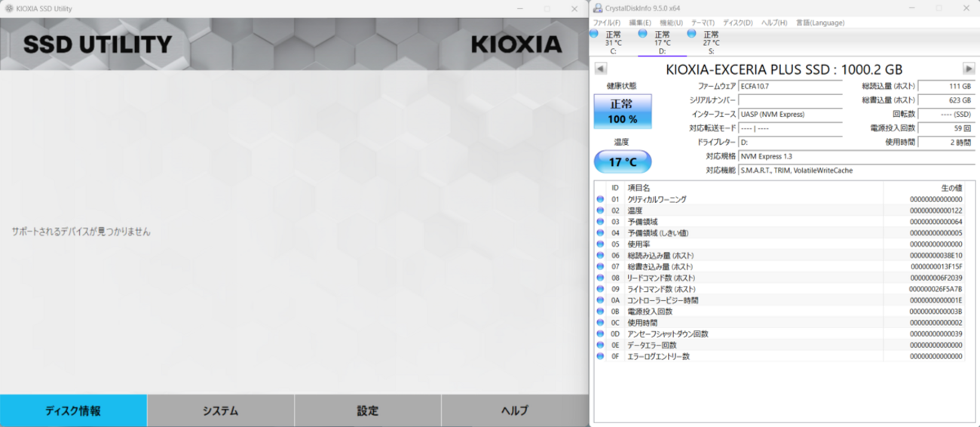Select the S: drive 正常 27 °C entry

click(710, 42)
